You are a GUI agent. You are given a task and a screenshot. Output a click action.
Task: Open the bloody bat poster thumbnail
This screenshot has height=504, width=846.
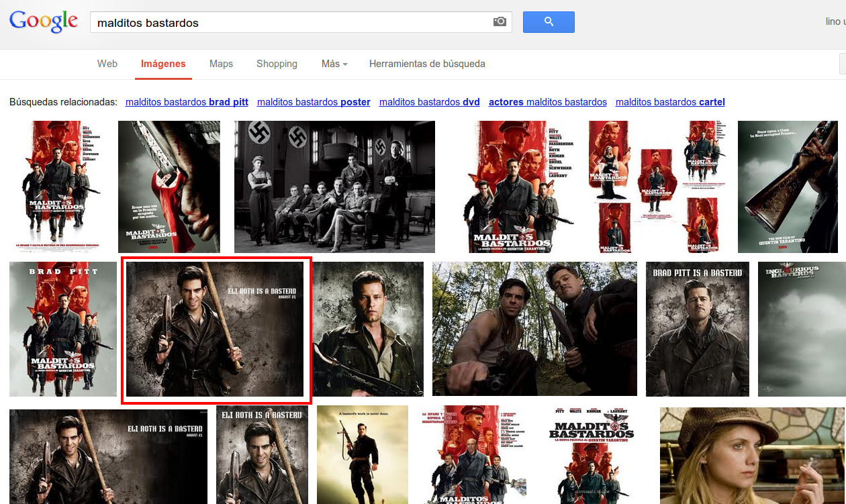coord(169,187)
